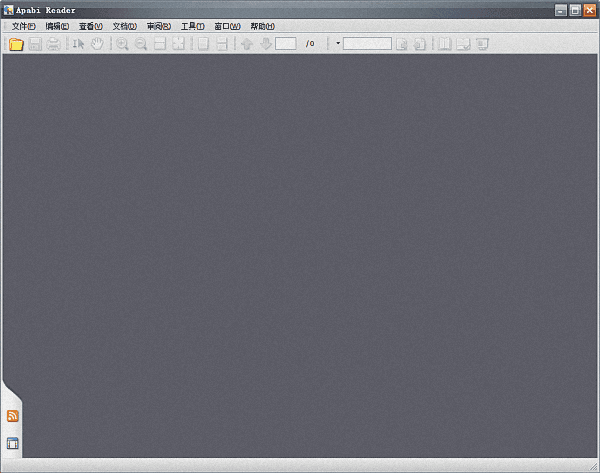This screenshot has height=473, width=600.
Task: Expand the search options dropdown arrow
Action: [338, 44]
